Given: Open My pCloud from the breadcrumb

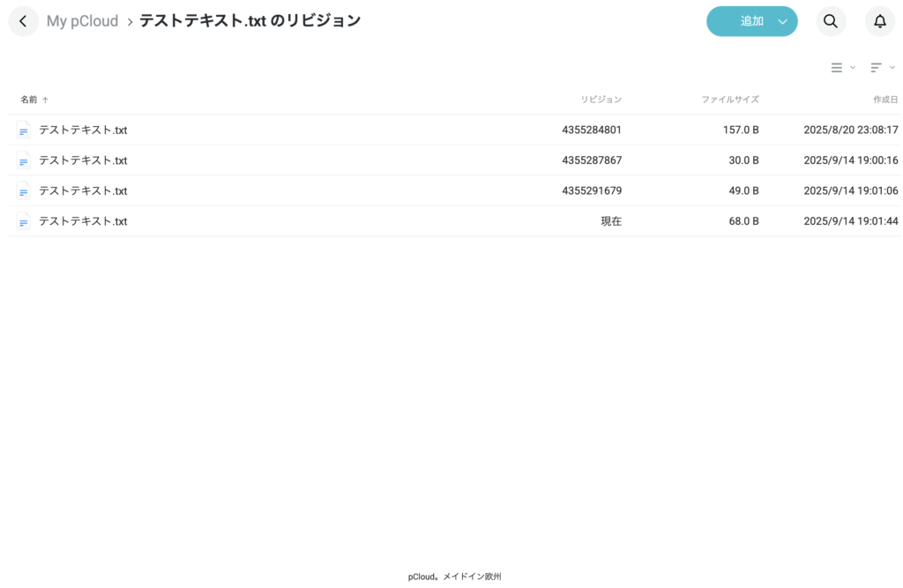Looking at the screenshot, I should (82, 20).
